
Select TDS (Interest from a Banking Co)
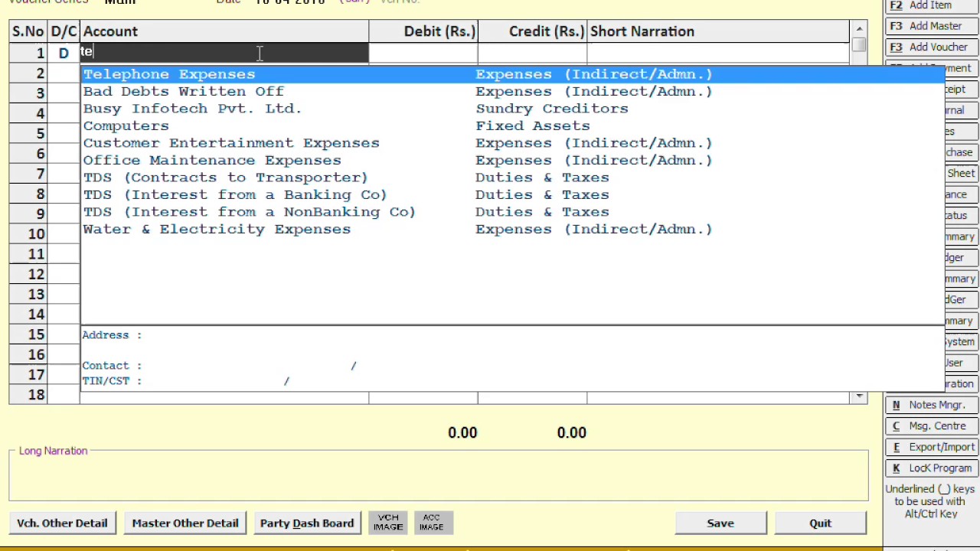(513, 194)
